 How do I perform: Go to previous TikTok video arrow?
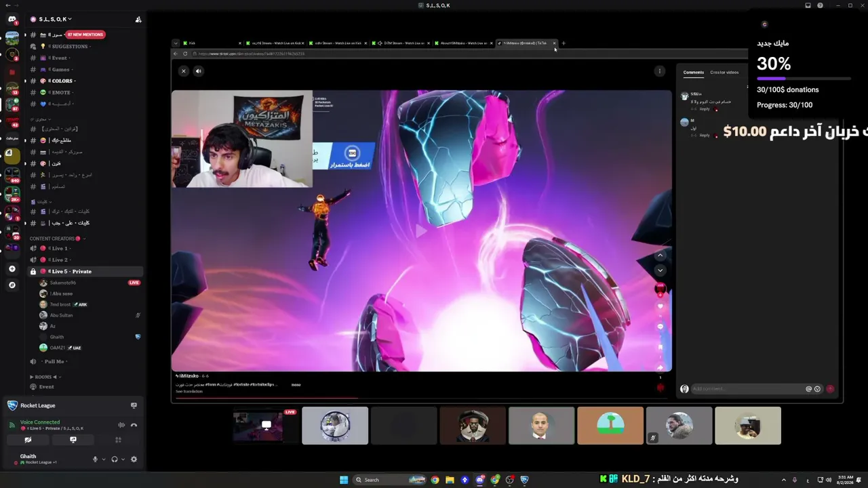point(660,256)
